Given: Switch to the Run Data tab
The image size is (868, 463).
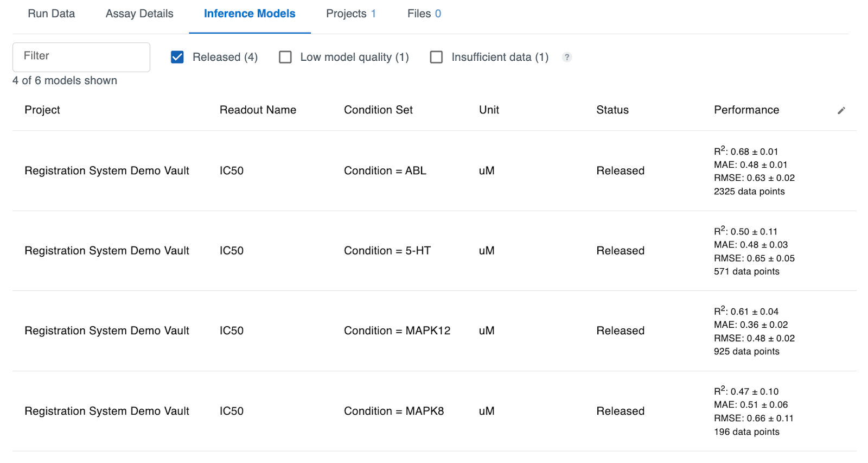Looking at the screenshot, I should [51, 14].
